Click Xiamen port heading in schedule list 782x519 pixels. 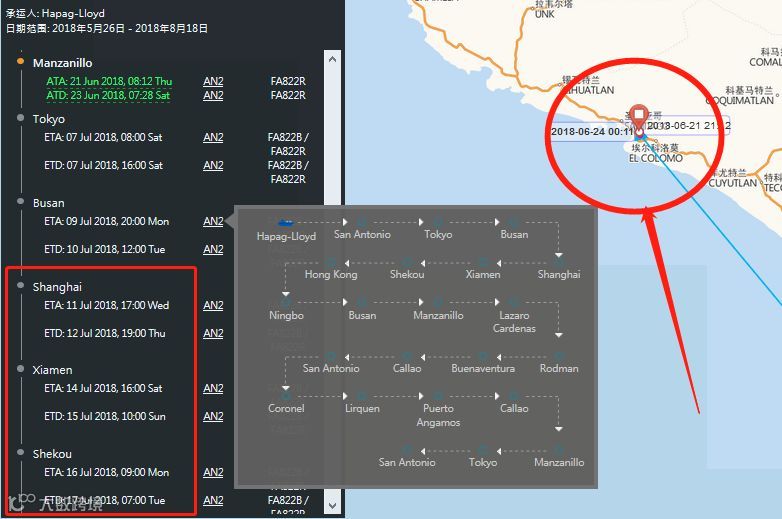pyautogui.click(x=52, y=370)
